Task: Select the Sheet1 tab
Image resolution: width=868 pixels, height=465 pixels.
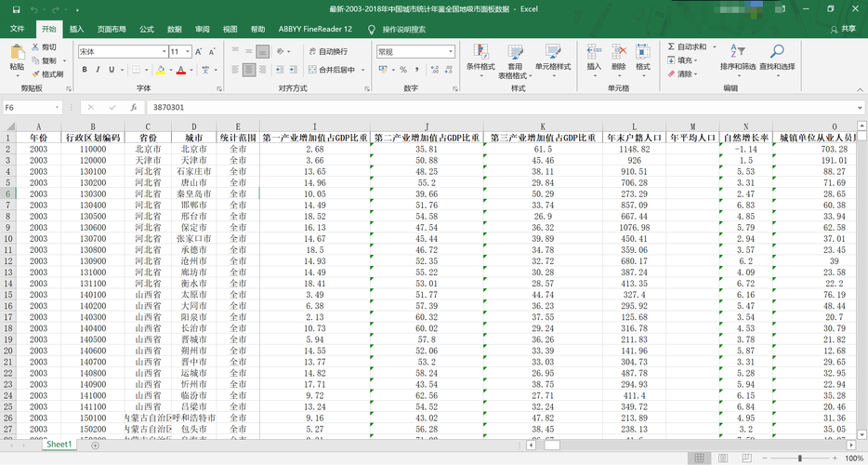Action: click(x=59, y=445)
